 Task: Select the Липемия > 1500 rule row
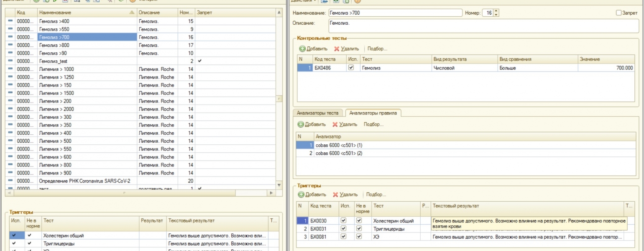point(140,93)
